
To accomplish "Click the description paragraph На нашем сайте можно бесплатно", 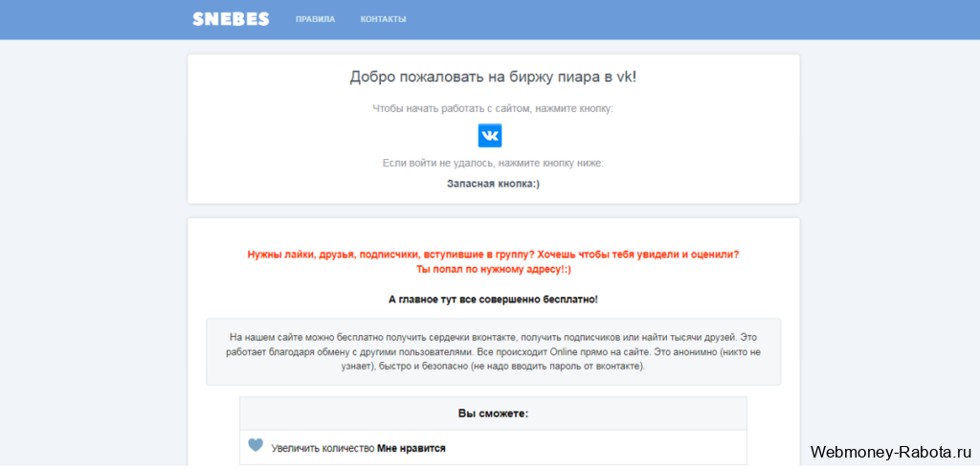I will (493, 352).
